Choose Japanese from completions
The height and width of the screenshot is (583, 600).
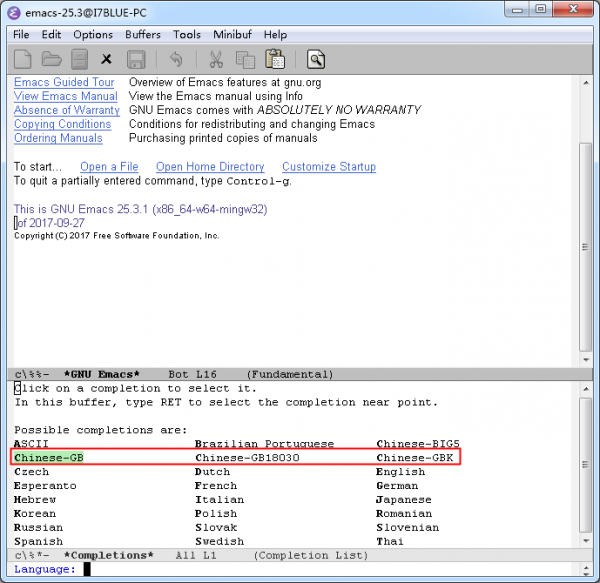click(404, 500)
